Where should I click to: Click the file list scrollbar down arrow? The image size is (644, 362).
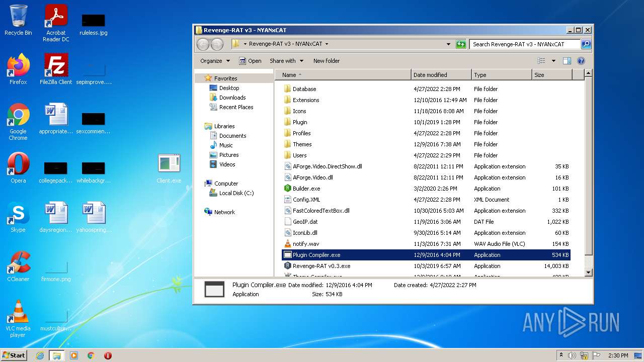pyautogui.click(x=588, y=273)
